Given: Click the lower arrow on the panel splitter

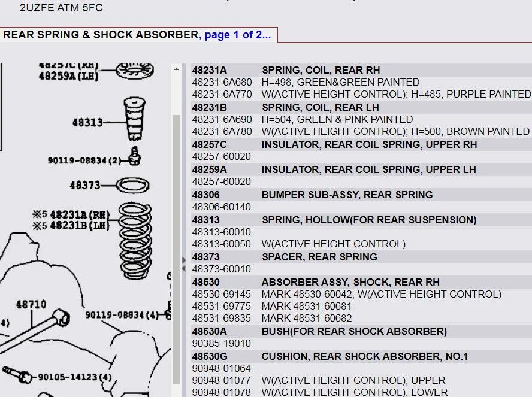Looking at the screenshot, I should 183,269.
